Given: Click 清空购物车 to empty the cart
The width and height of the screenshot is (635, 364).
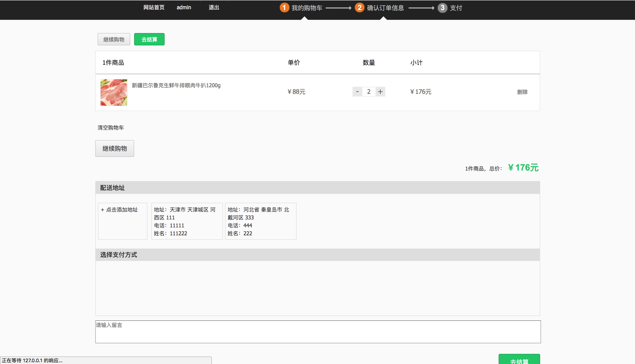Looking at the screenshot, I should [111, 128].
